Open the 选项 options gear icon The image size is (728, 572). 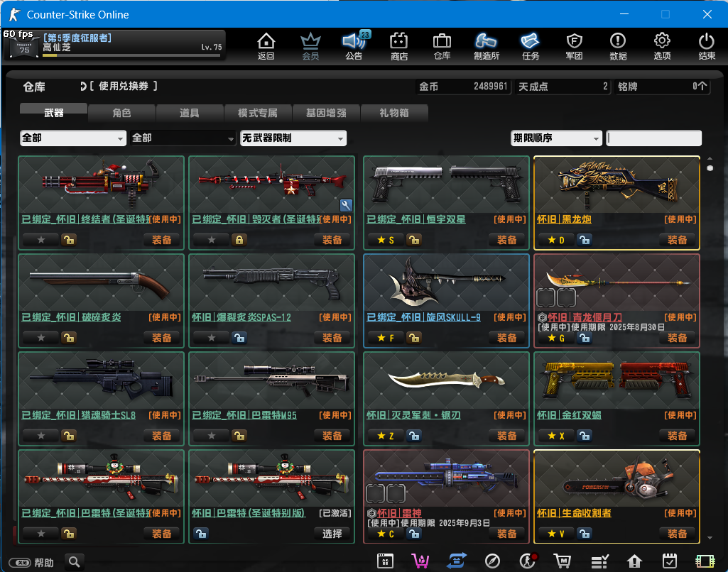click(x=662, y=46)
